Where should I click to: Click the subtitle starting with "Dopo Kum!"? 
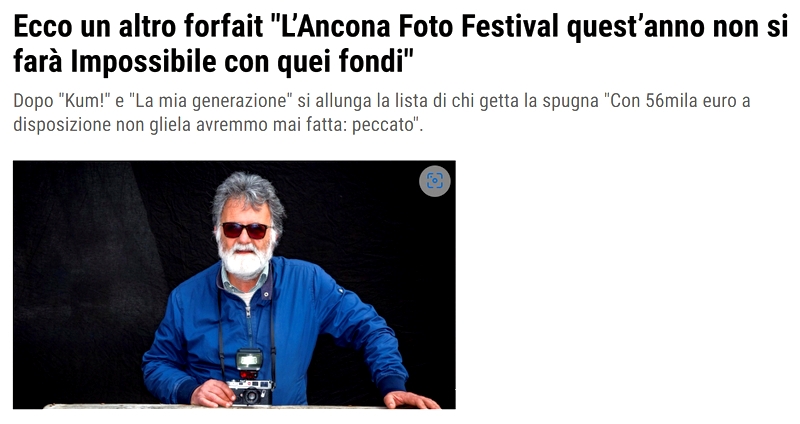(x=382, y=112)
